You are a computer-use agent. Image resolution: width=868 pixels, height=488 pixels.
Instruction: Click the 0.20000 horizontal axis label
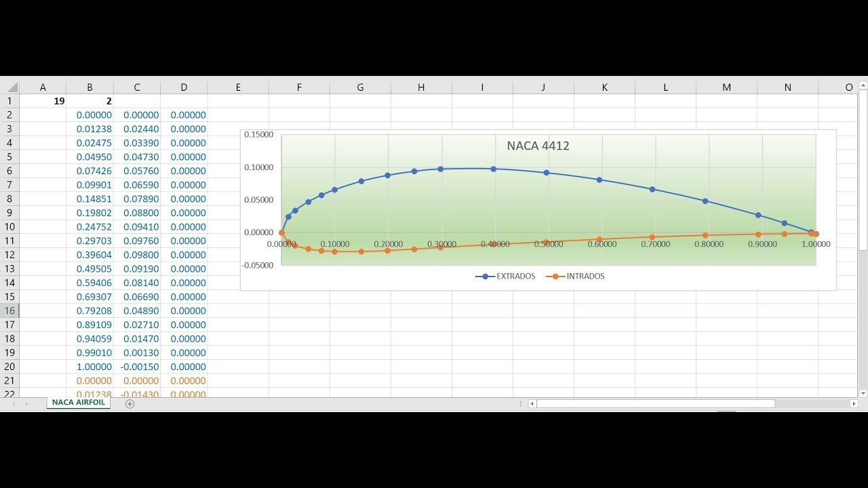(x=388, y=244)
